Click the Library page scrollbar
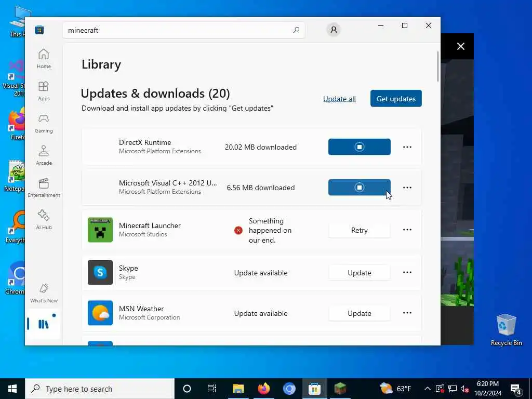 coord(437,66)
